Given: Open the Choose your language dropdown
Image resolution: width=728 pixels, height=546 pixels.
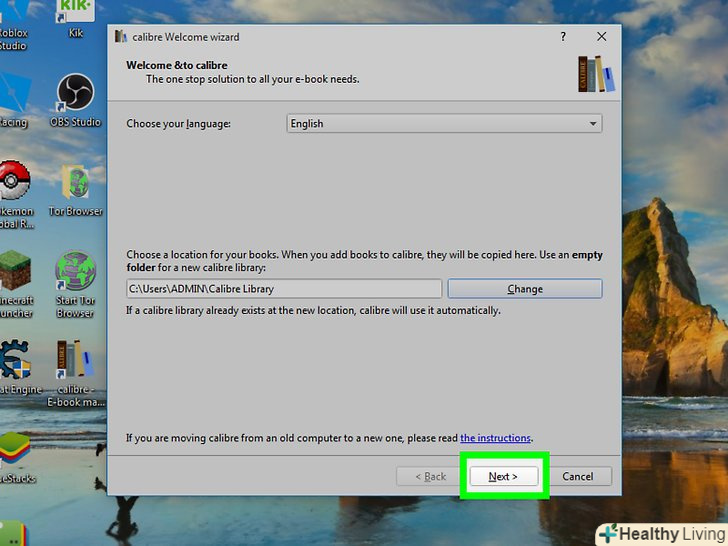Looking at the screenshot, I should coord(444,124).
